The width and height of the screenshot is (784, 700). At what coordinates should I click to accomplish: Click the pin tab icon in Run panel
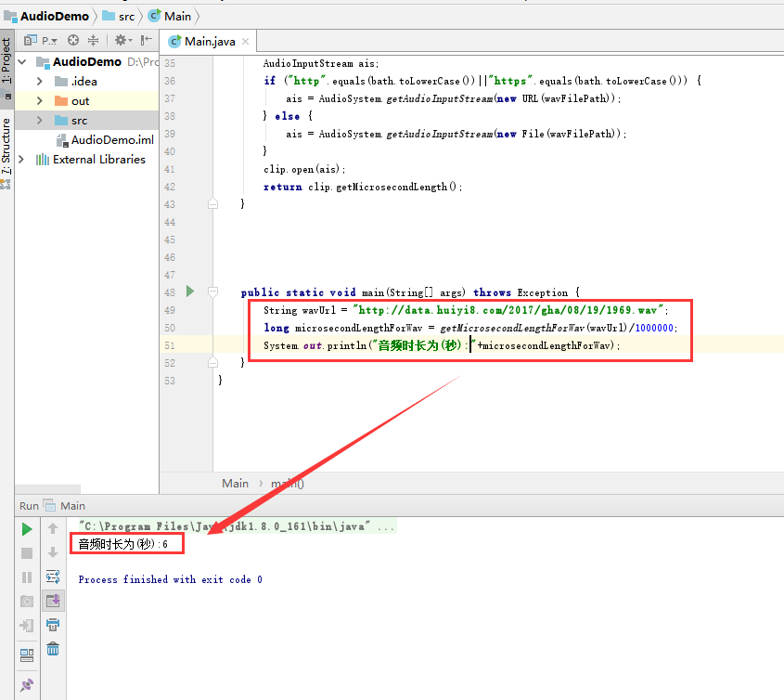27,685
